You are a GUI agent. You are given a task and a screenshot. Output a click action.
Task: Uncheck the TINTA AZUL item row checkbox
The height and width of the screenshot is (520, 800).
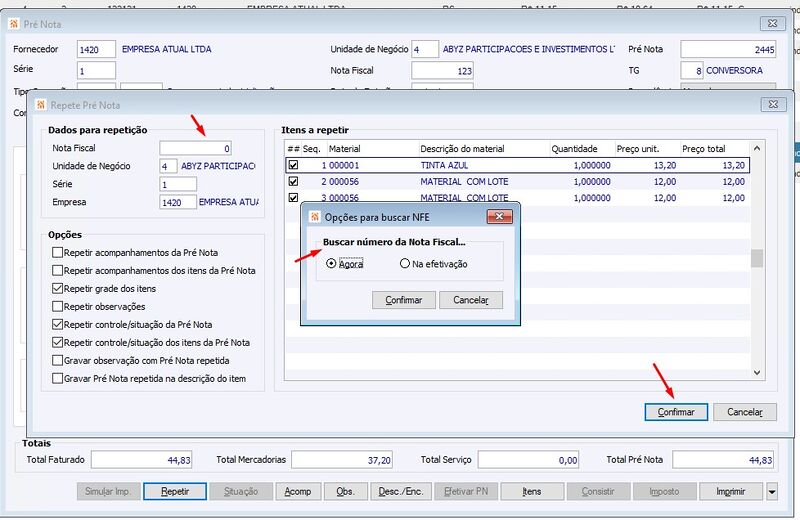[293, 165]
